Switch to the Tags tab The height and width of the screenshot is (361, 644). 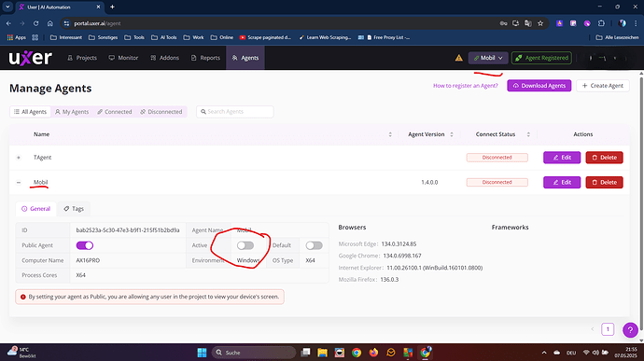[x=74, y=209]
